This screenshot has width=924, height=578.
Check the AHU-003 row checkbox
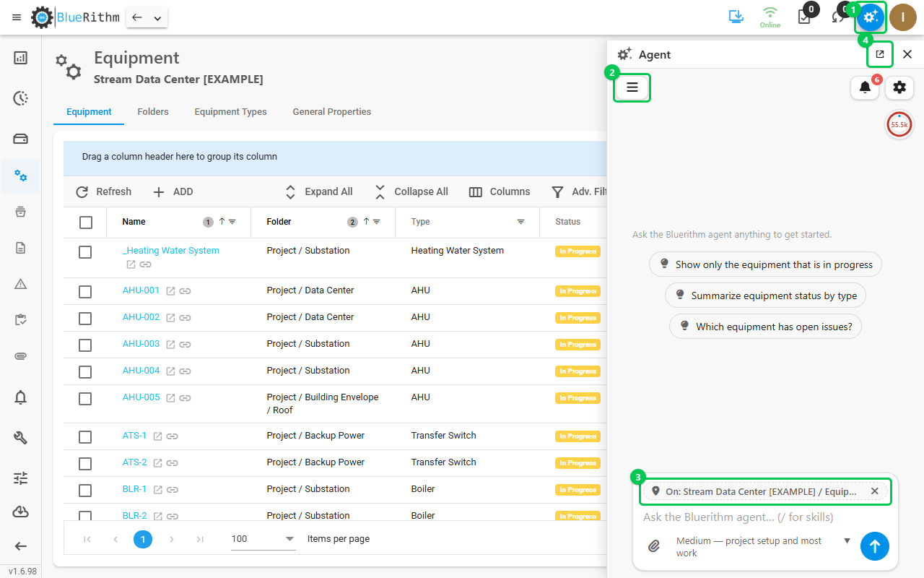pos(85,345)
